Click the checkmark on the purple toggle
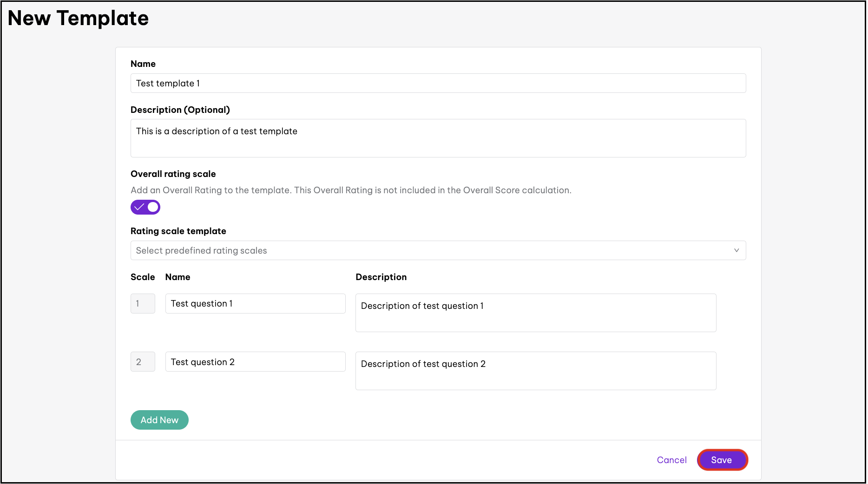 139,207
